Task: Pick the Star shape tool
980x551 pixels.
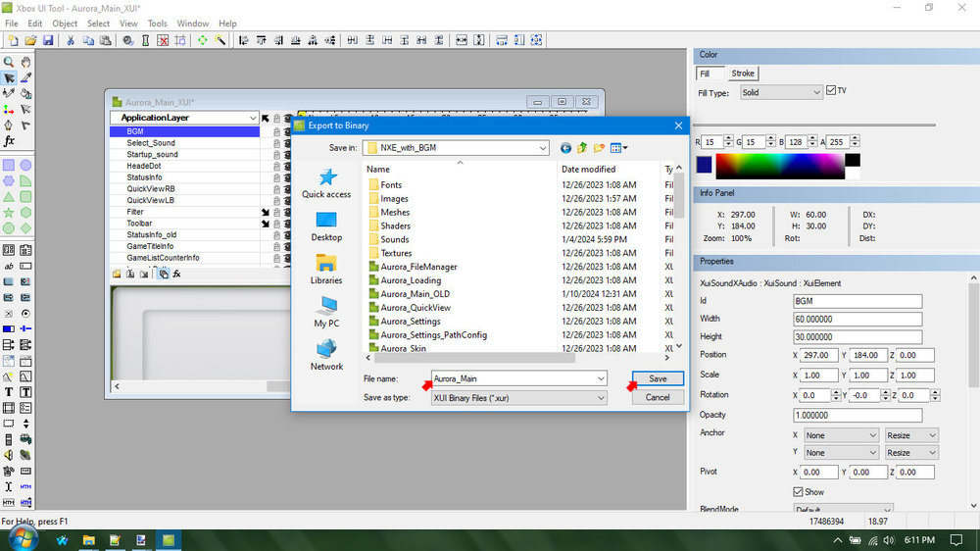Action: (x=9, y=214)
